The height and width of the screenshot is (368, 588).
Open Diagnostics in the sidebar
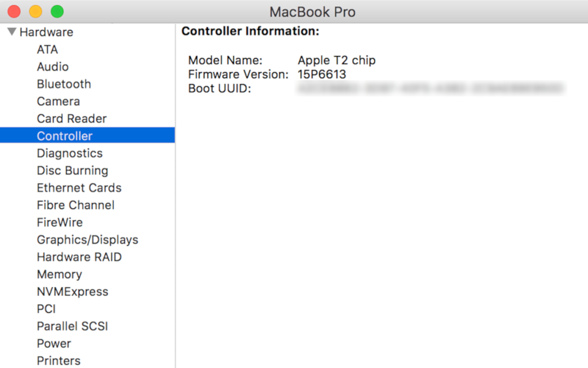70,153
